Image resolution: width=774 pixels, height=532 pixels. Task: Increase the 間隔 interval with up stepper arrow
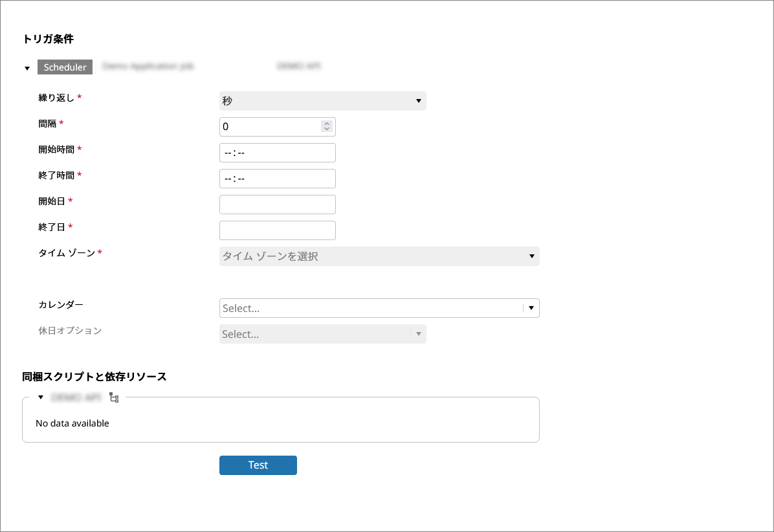pyautogui.click(x=327, y=124)
